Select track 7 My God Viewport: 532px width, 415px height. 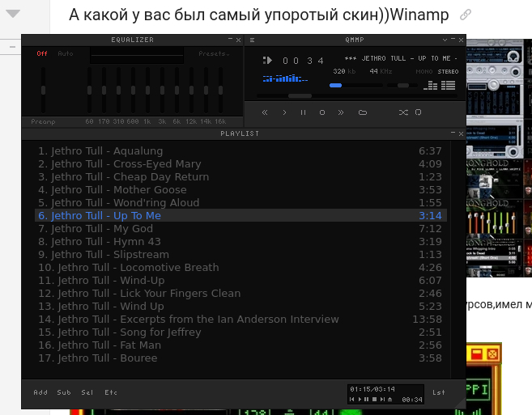240,228
